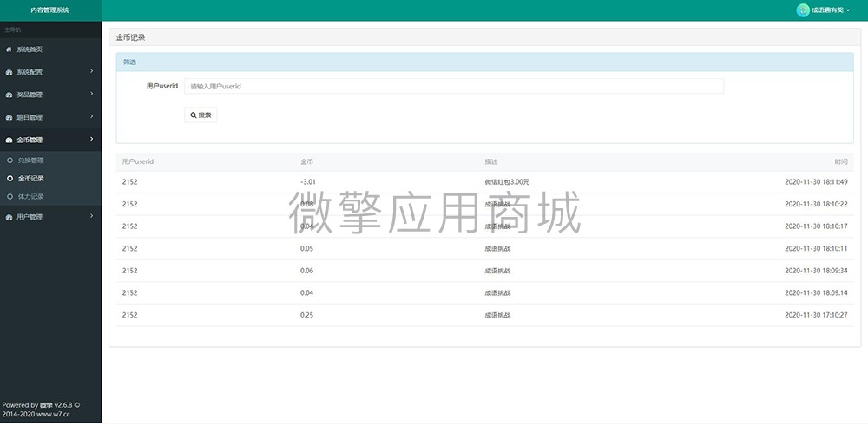Expand the 奖品管理 menu chevron

[92, 94]
